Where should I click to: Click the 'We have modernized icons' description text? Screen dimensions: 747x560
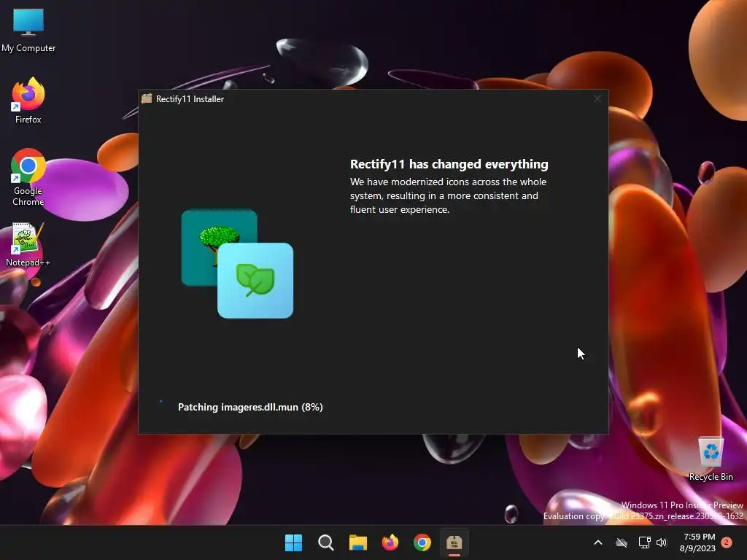pos(449,195)
